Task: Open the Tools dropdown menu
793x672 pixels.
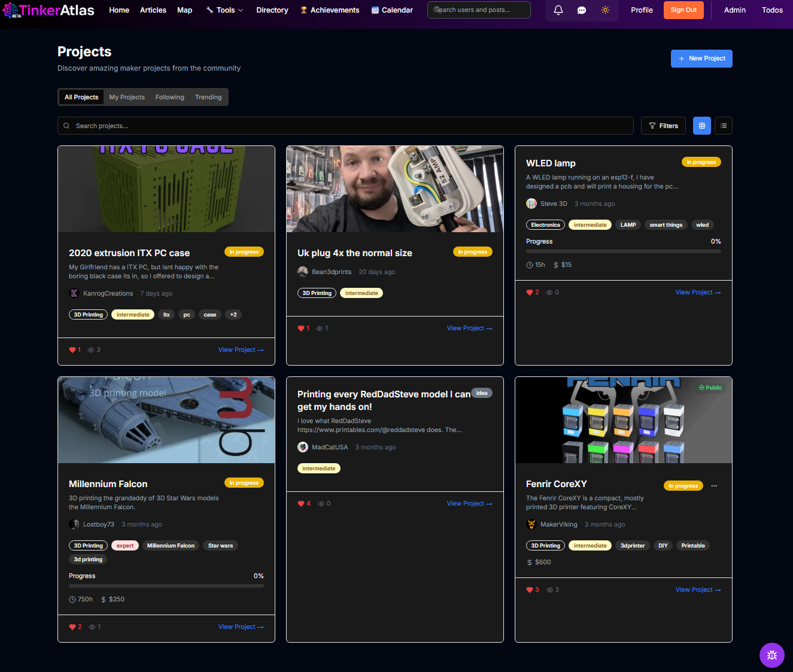Action: pos(224,10)
